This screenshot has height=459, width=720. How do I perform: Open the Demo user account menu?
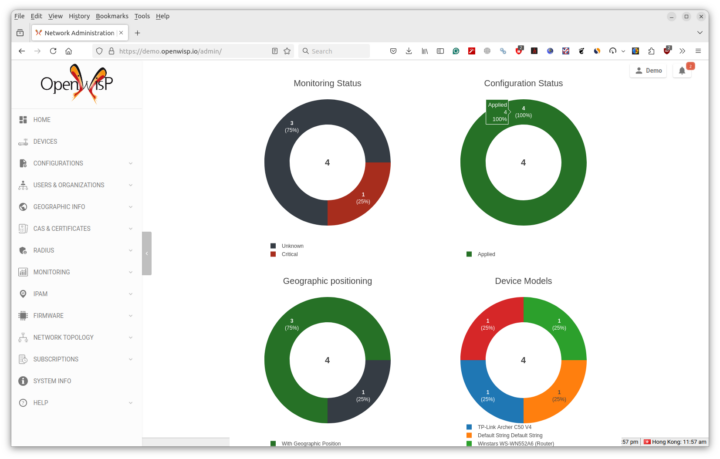pyautogui.click(x=648, y=71)
